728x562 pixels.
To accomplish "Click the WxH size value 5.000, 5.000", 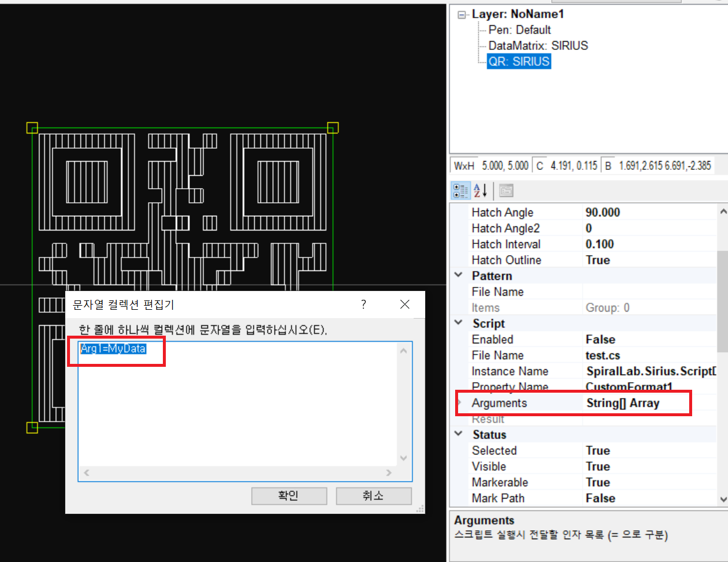I will [505, 166].
